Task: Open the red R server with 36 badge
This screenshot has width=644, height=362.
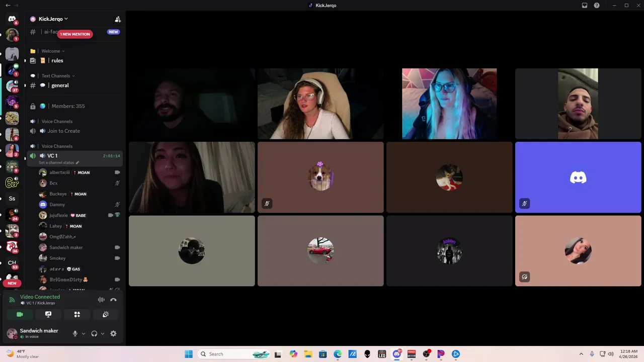Action: pyautogui.click(x=12, y=247)
